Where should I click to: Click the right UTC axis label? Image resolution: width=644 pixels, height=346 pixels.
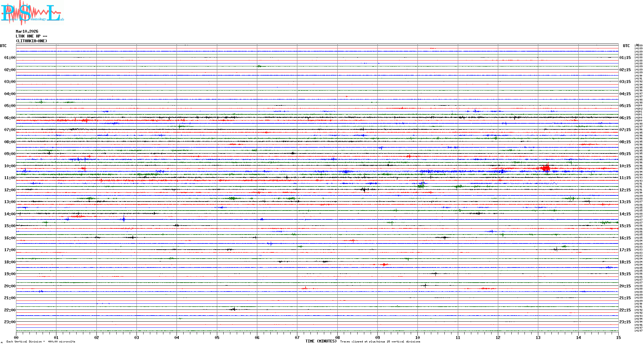point(626,46)
